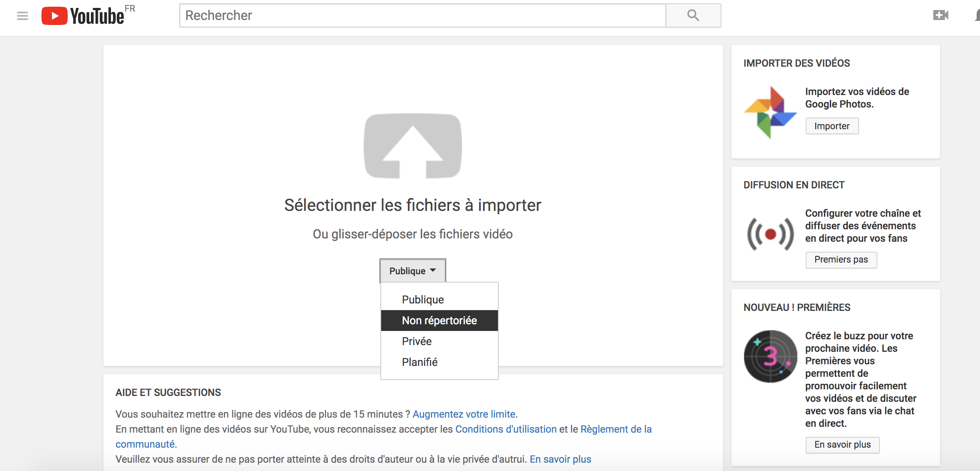Click the YouTube logo
Viewport: 980px width, 471px height.
click(83, 16)
